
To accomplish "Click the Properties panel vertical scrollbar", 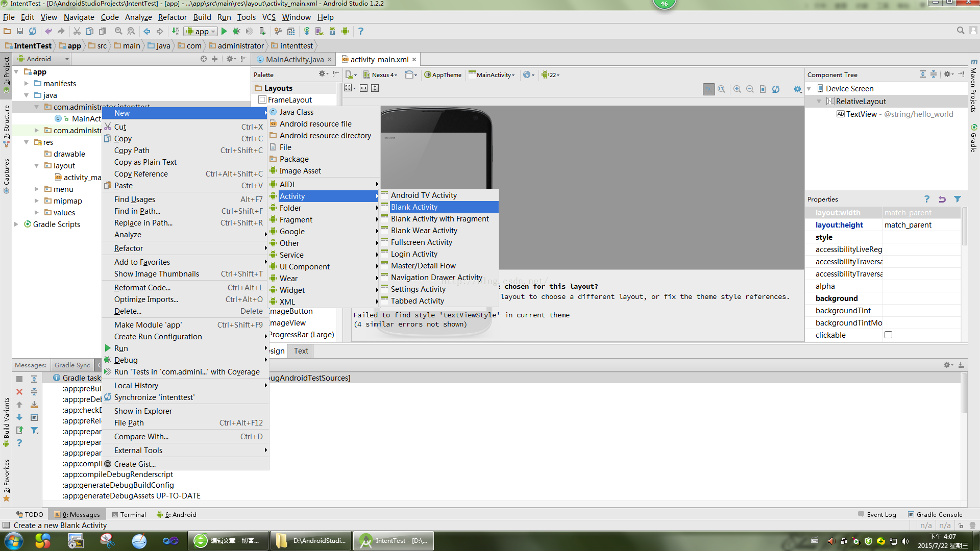I will (964, 226).
